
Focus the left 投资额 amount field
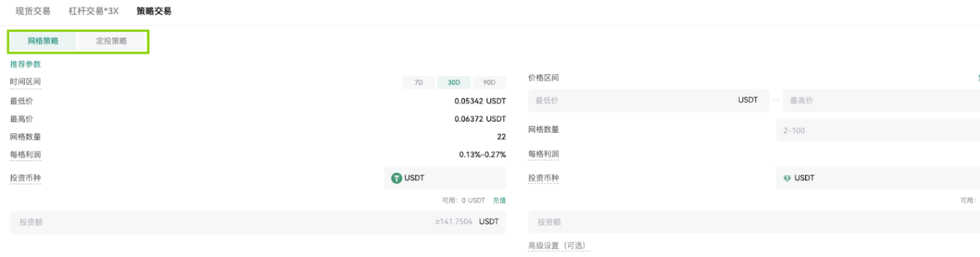(x=258, y=222)
